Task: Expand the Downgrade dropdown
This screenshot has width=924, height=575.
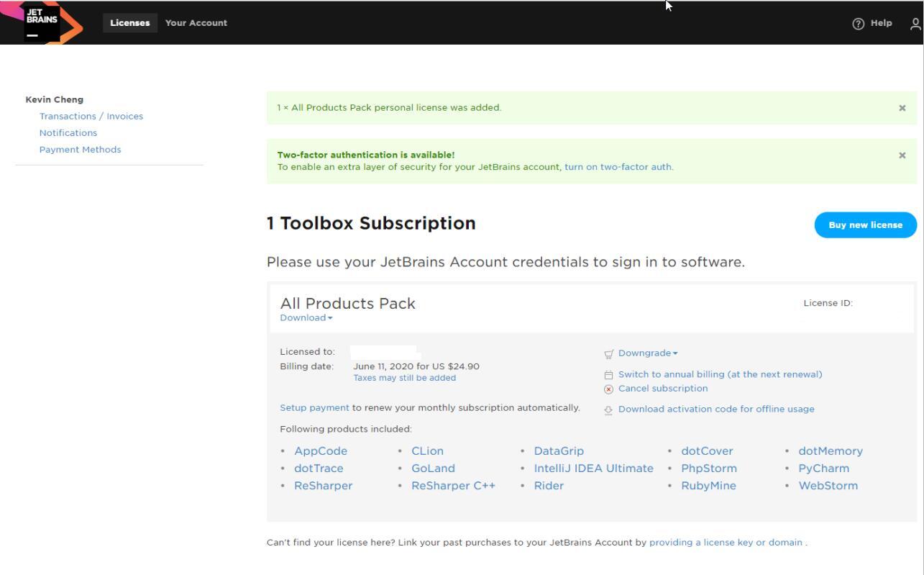Action: click(648, 353)
